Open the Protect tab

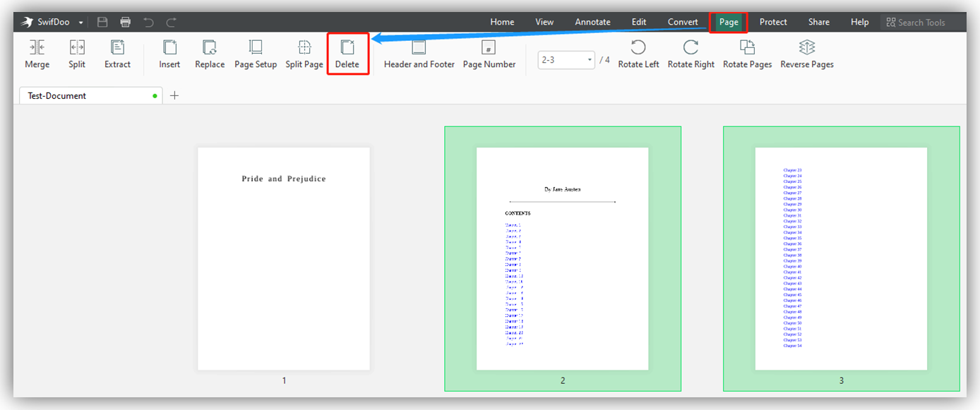coord(773,22)
